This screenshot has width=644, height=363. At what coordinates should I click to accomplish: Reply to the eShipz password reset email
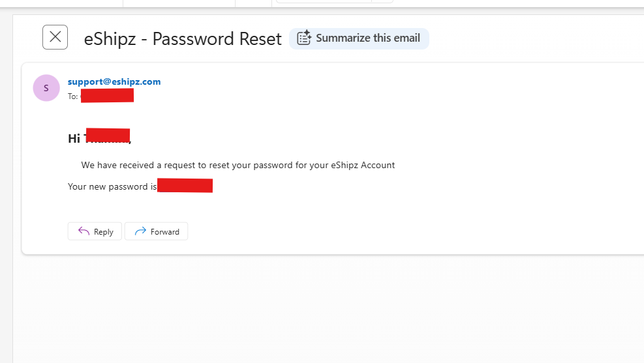click(95, 231)
